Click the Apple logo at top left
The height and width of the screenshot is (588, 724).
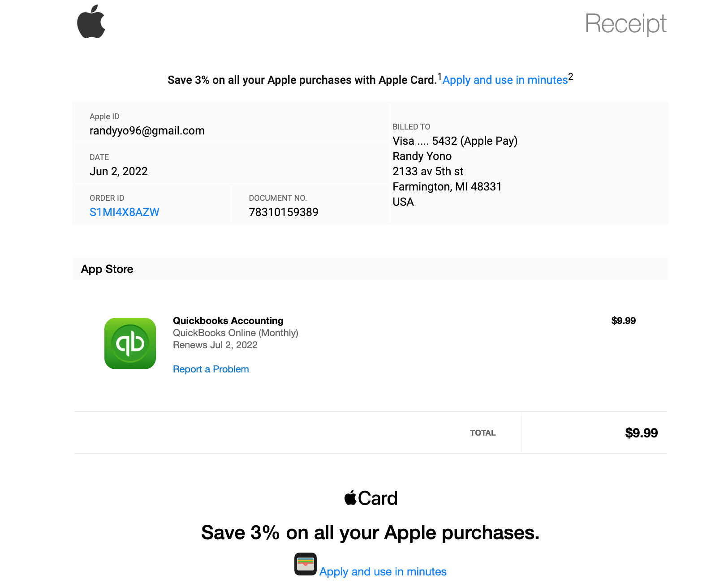tap(91, 22)
